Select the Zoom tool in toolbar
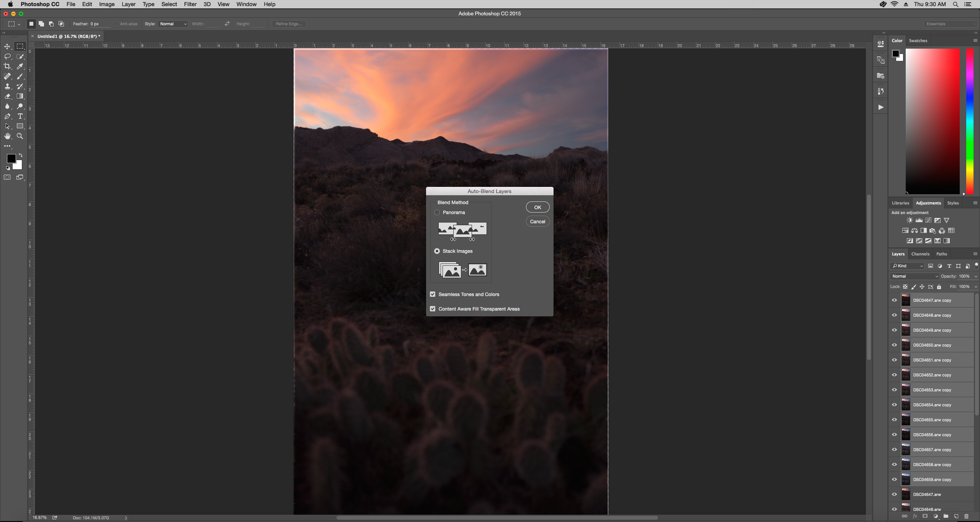The width and height of the screenshot is (980, 522). click(x=20, y=136)
